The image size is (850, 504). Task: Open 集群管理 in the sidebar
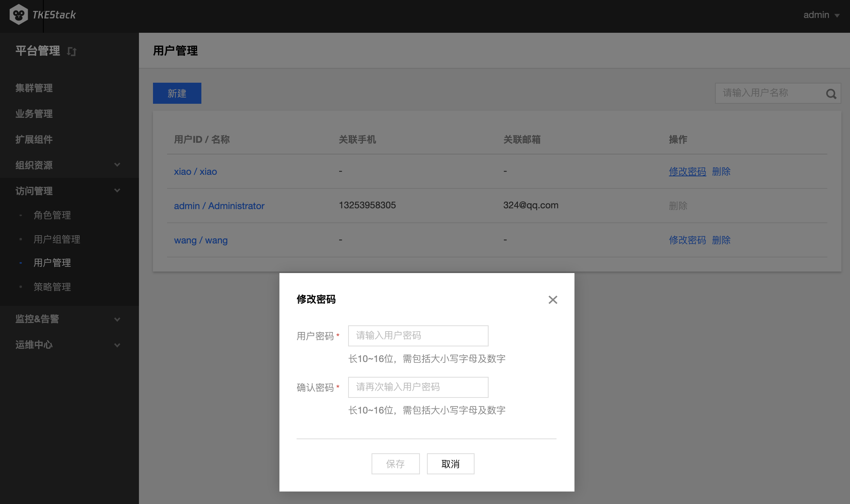pos(34,88)
